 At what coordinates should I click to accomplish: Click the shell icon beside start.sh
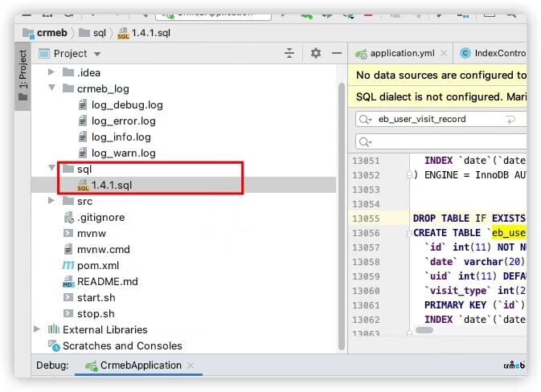[x=68, y=297]
